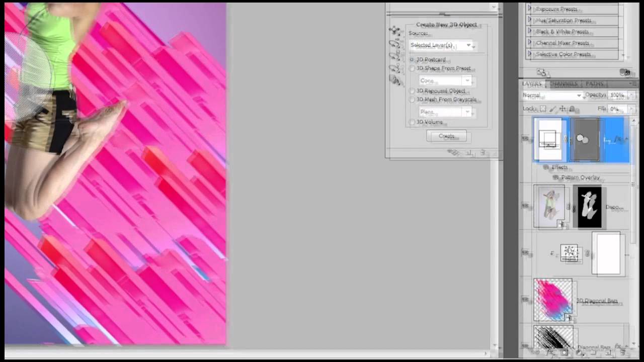Click the Create button

(446, 136)
